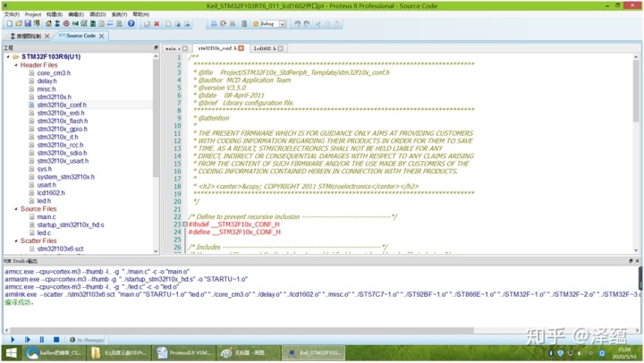Collapse the Source Files folder
The image size is (644, 363).
(16, 208)
